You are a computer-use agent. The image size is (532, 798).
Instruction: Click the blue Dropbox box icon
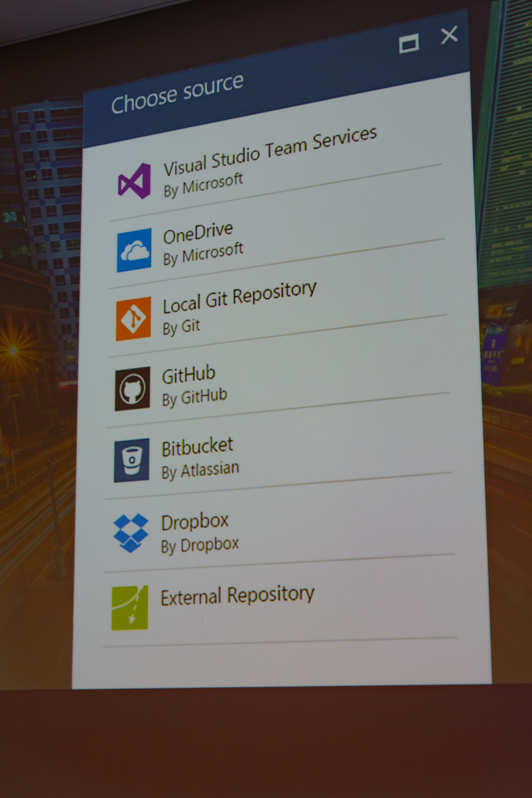coord(131,533)
